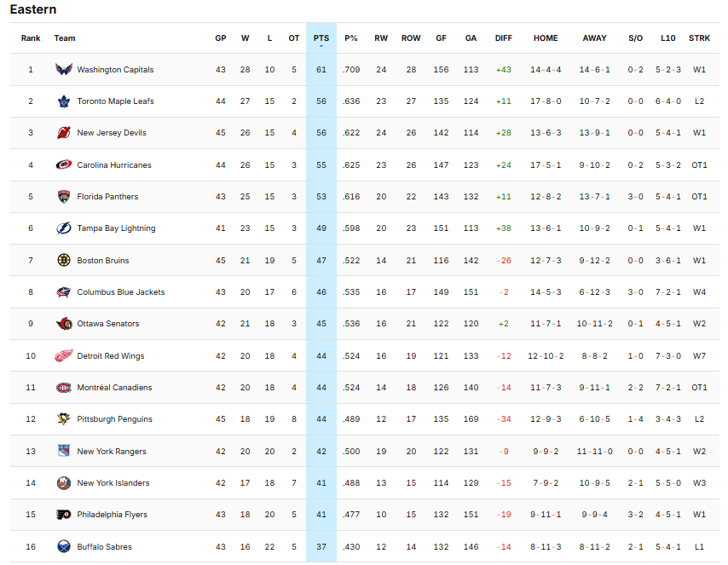Screen dimensions: 728x565
Task: Open Pittsburgh Penguins team link
Action: coord(115,419)
